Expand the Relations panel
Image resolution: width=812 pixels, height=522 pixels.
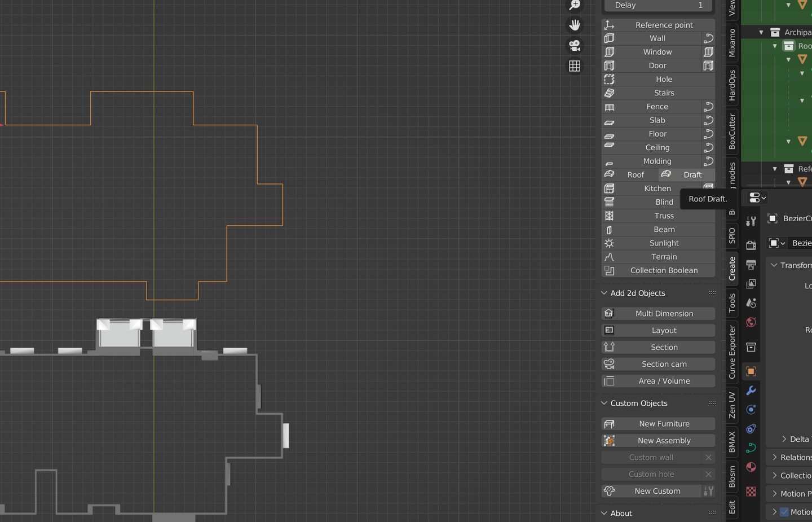pos(775,457)
